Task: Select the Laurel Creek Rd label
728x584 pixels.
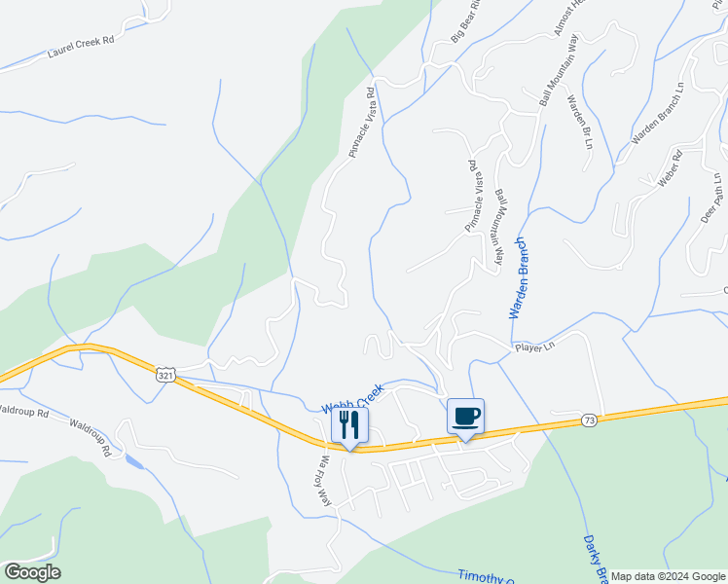Action: click(81, 47)
